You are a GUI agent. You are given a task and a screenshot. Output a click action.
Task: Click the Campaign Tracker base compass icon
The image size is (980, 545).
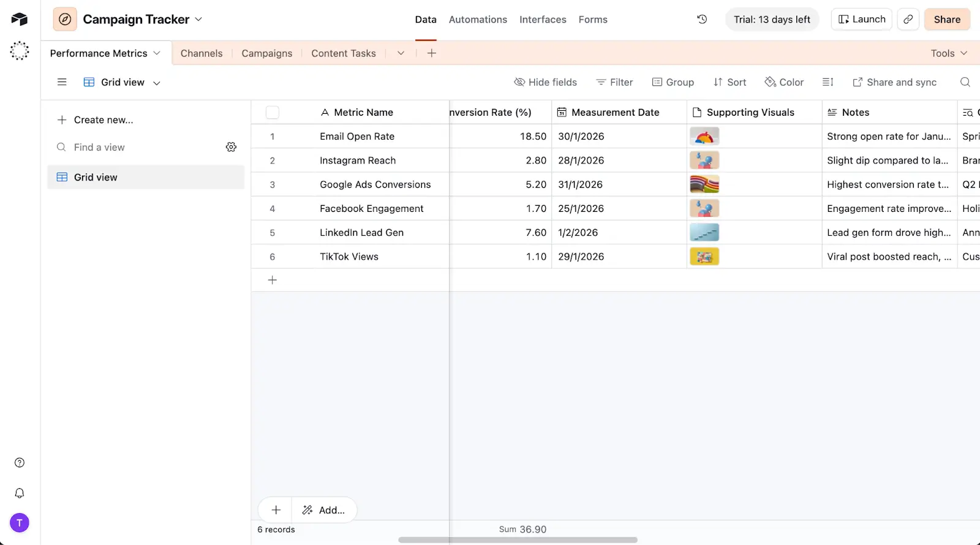[x=65, y=20]
